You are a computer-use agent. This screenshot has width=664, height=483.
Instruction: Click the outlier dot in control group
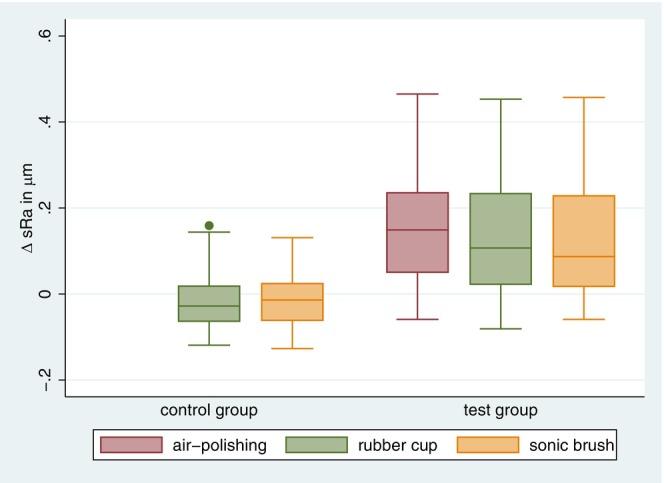click(x=209, y=226)
